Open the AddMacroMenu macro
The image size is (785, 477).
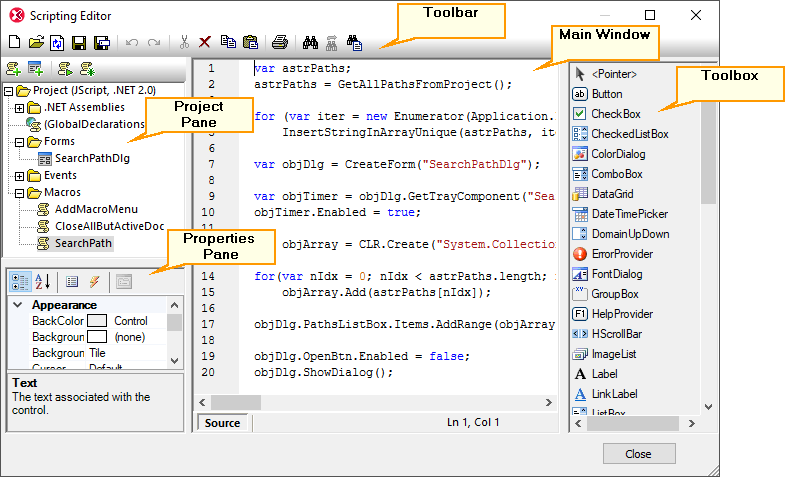(96, 209)
